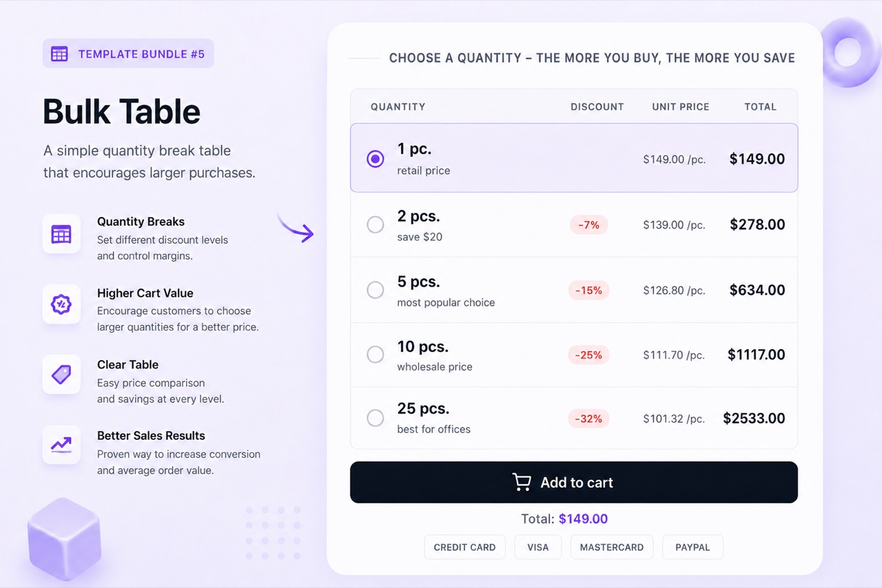
Task: Click the purple curved arrow icon
Action: [x=296, y=227]
